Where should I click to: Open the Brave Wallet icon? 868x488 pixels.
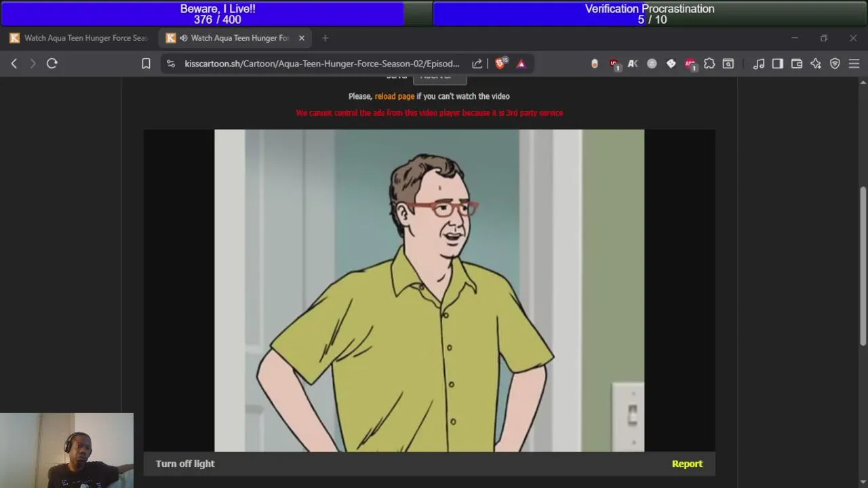[797, 64]
